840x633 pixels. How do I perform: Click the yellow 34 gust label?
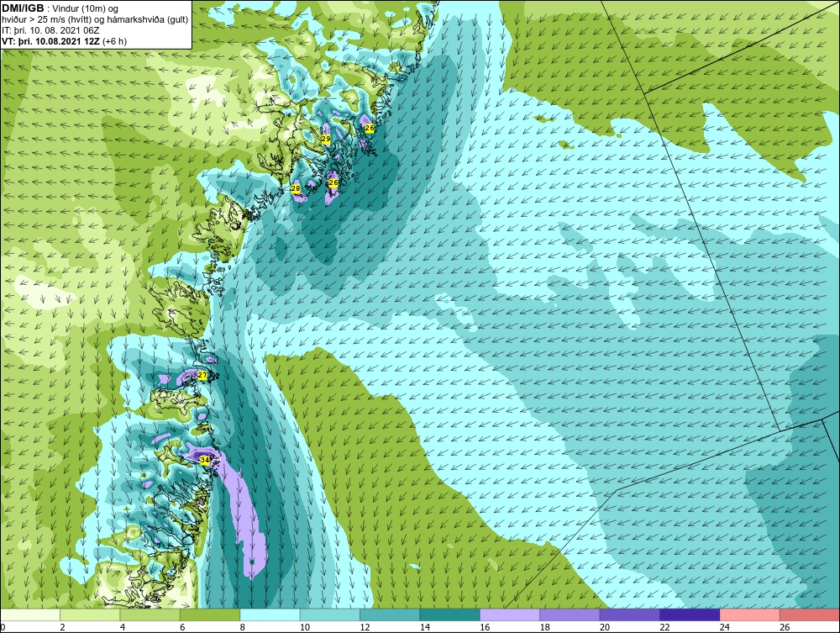click(204, 460)
